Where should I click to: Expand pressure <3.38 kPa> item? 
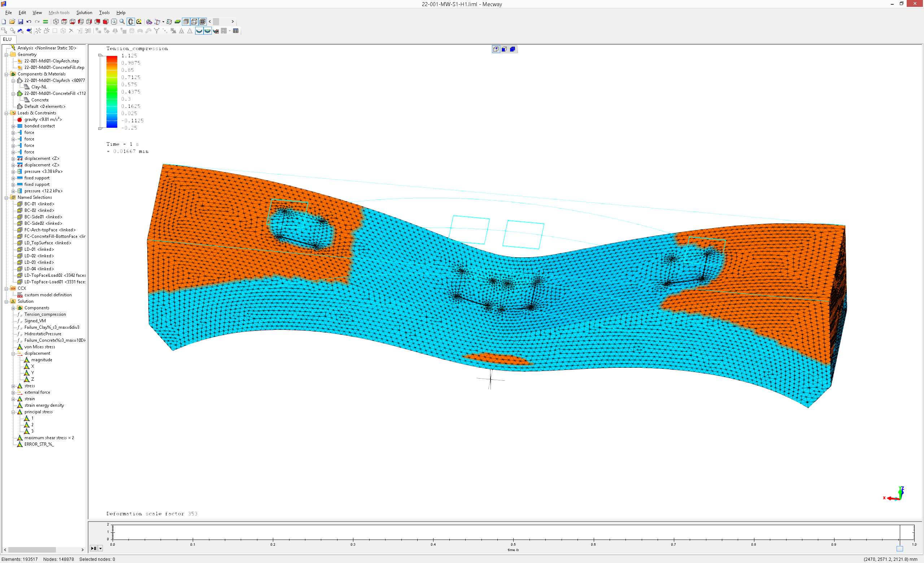coord(13,172)
